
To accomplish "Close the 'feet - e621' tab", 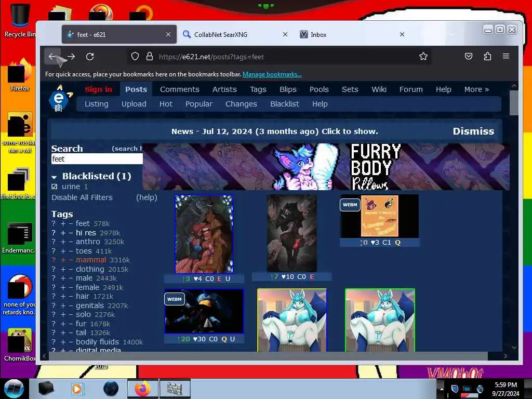I will 168,34.
